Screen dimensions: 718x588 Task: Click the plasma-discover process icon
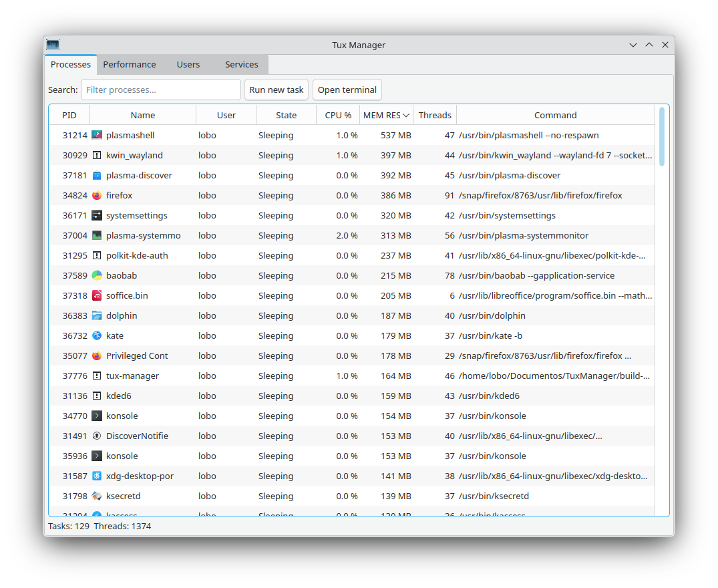[97, 175]
